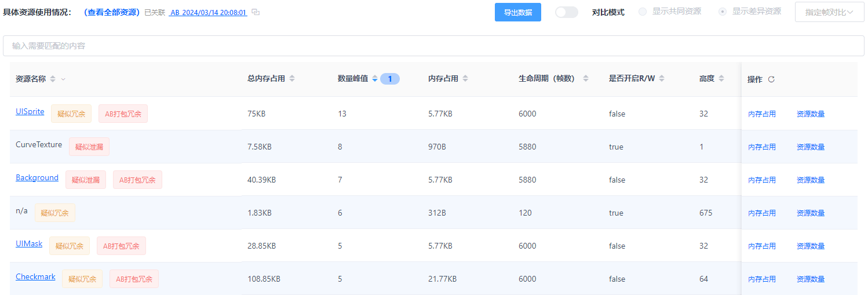This screenshot has height=295, width=868.
Task: Click the 导出数据 button
Action: [x=517, y=12]
